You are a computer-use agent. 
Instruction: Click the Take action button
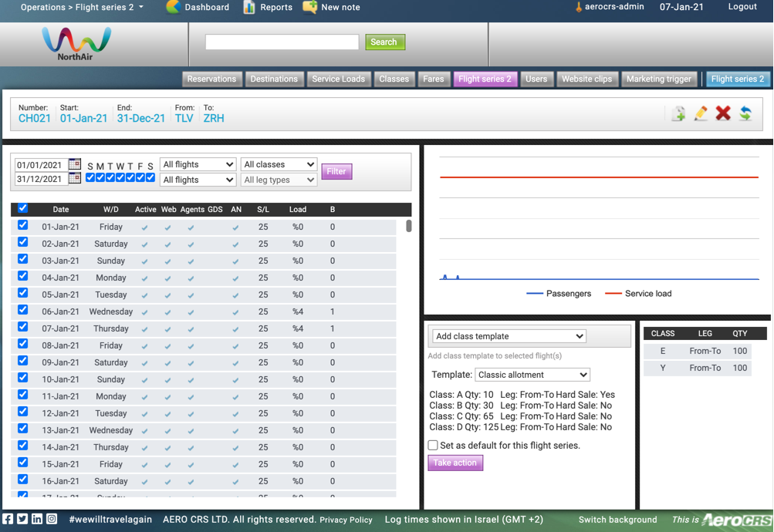455,463
